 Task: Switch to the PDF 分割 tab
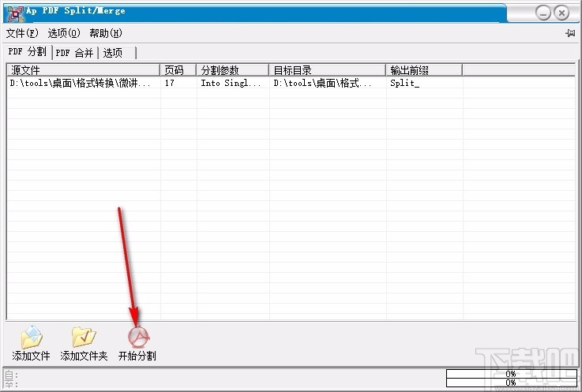coord(28,51)
